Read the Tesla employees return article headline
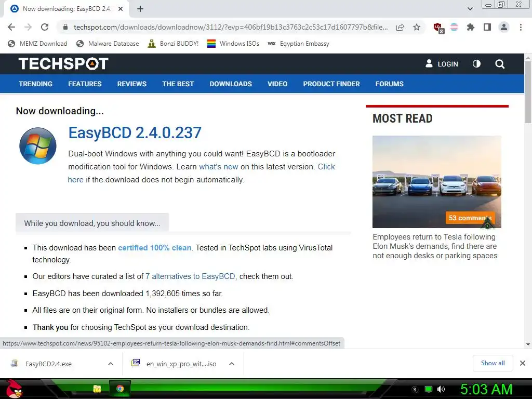The width and height of the screenshot is (532, 399). (x=435, y=246)
